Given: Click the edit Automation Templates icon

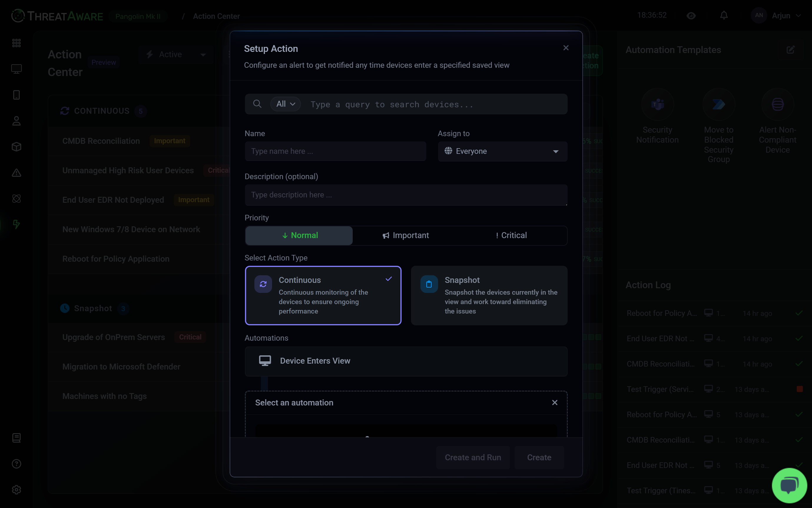Looking at the screenshot, I should tap(790, 50).
